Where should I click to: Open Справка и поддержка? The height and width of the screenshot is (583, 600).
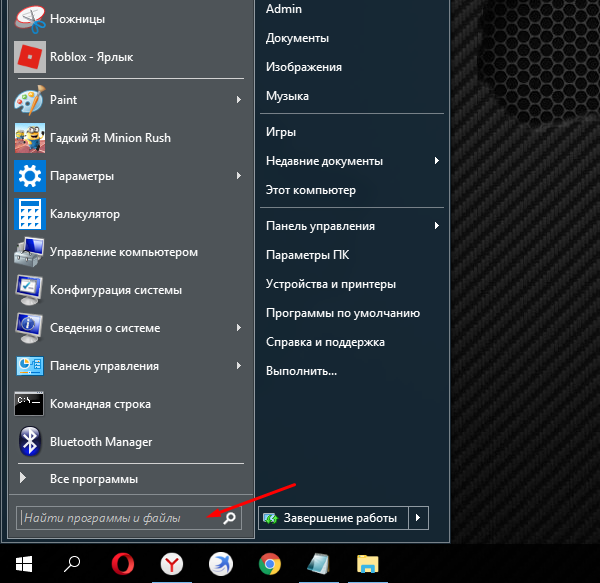pyautogui.click(x=325, y=342)
